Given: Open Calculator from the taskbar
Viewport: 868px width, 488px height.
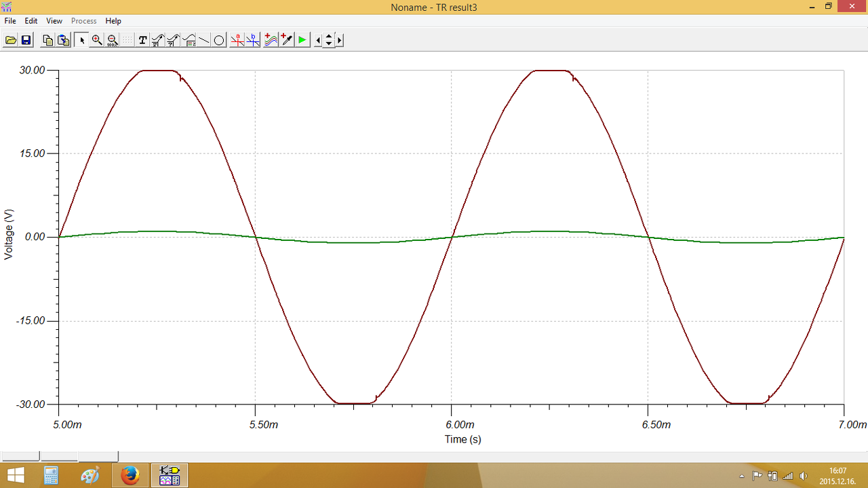Looking at the screenshot, I should click(52, 475).
